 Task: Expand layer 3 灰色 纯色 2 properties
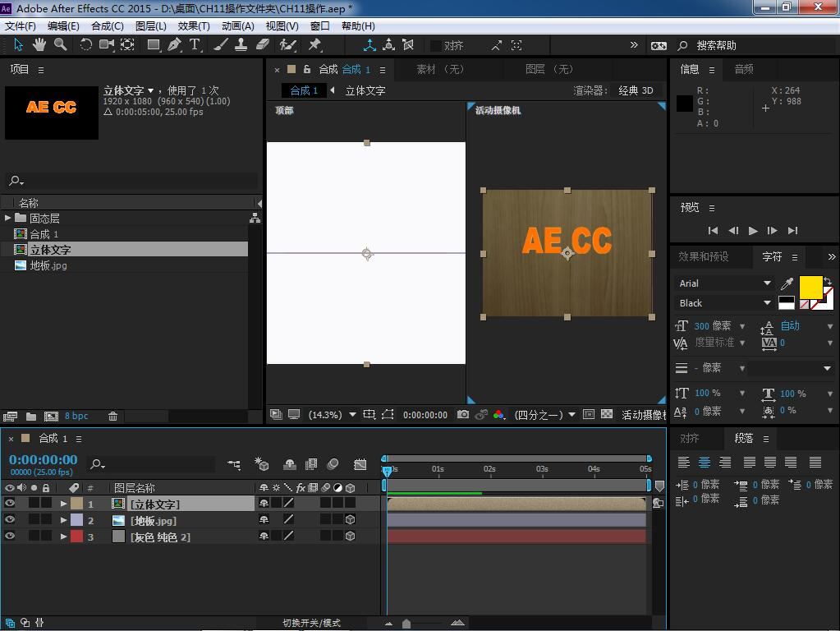click(64, 537)
